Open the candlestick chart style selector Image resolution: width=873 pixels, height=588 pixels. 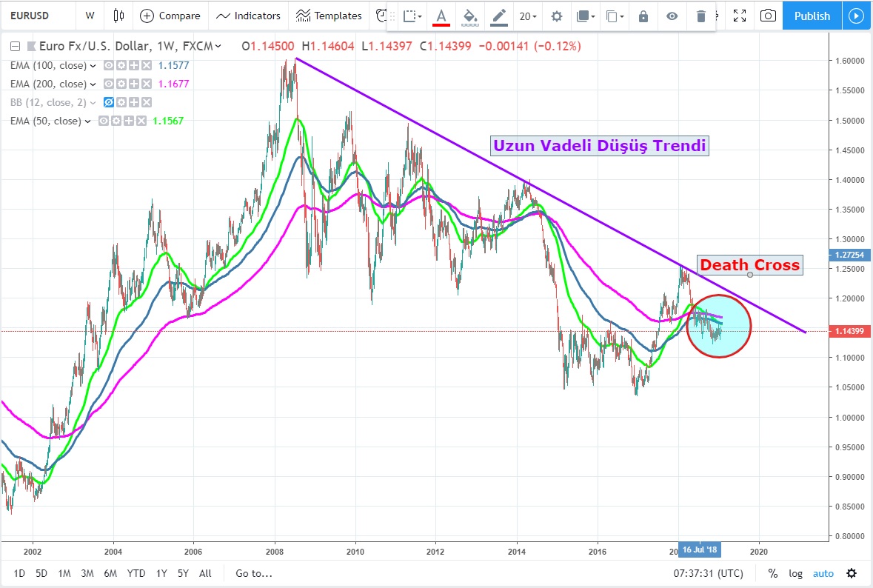pyautogui.click(x=119, y=16)
